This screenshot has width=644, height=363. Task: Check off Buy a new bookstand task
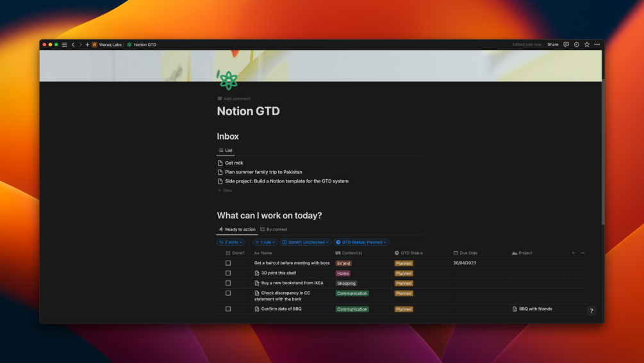tap(228, 283)
